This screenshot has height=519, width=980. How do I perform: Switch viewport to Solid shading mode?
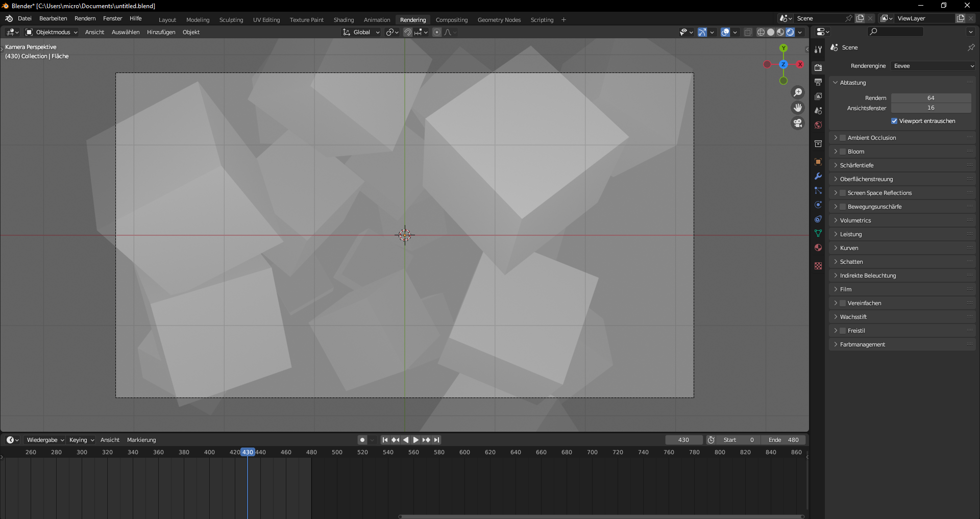click(771, 32)
